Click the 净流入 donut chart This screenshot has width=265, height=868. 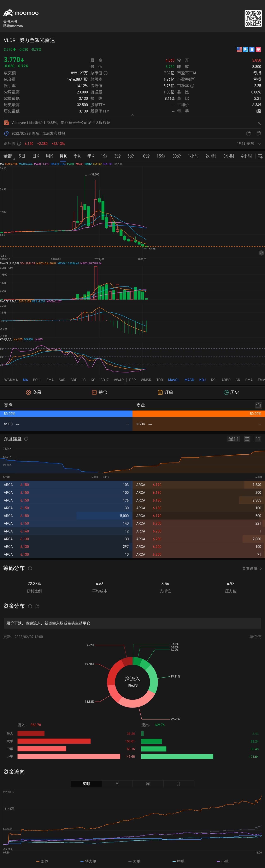132,682
